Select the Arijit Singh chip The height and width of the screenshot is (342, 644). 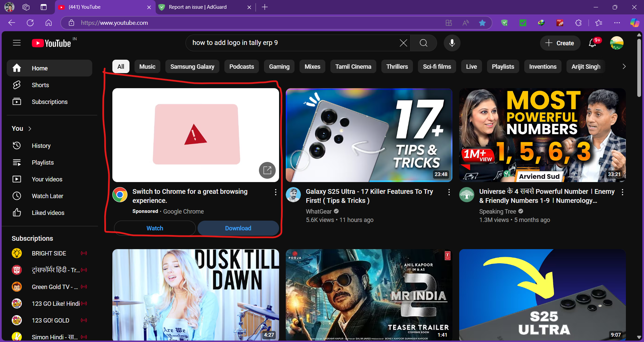586,66
